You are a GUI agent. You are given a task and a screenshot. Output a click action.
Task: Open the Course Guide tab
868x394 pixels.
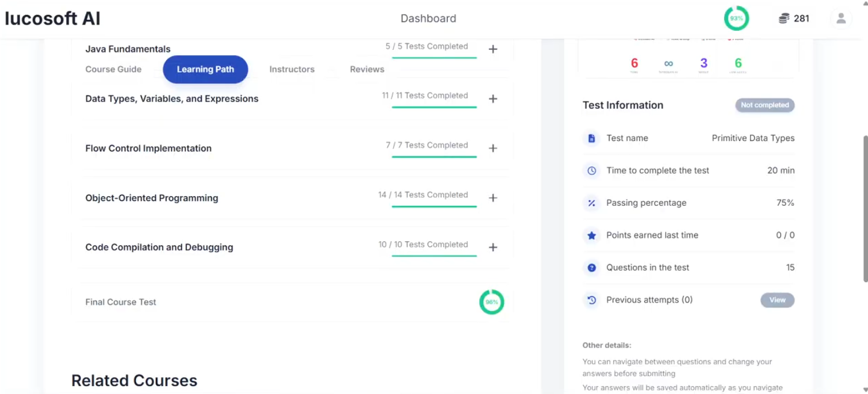coord(113,69)
